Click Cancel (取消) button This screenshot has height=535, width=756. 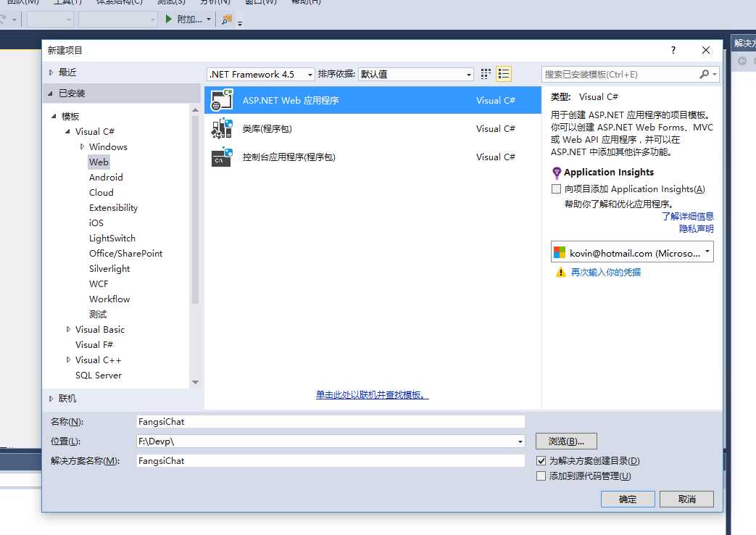click(686, 499)
